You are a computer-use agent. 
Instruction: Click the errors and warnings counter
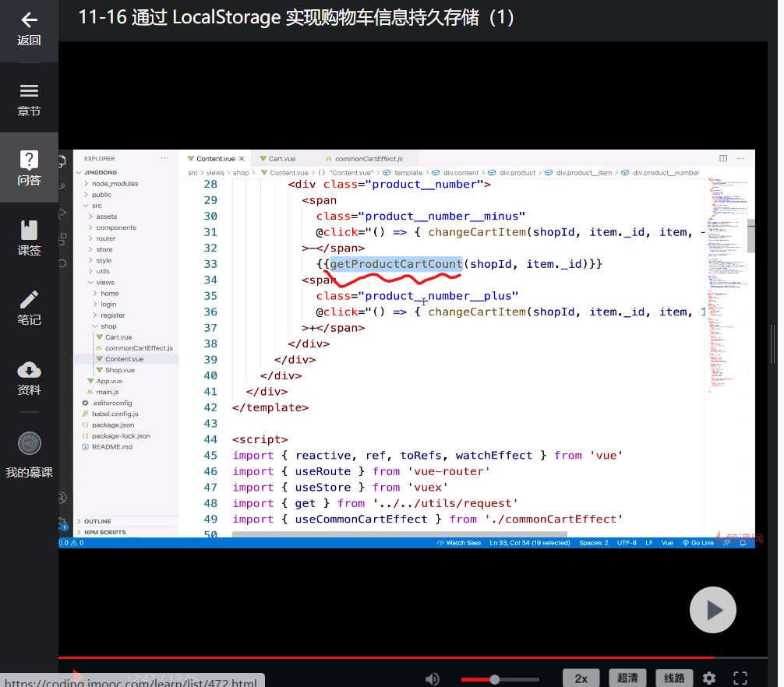[x=72, y=543]
